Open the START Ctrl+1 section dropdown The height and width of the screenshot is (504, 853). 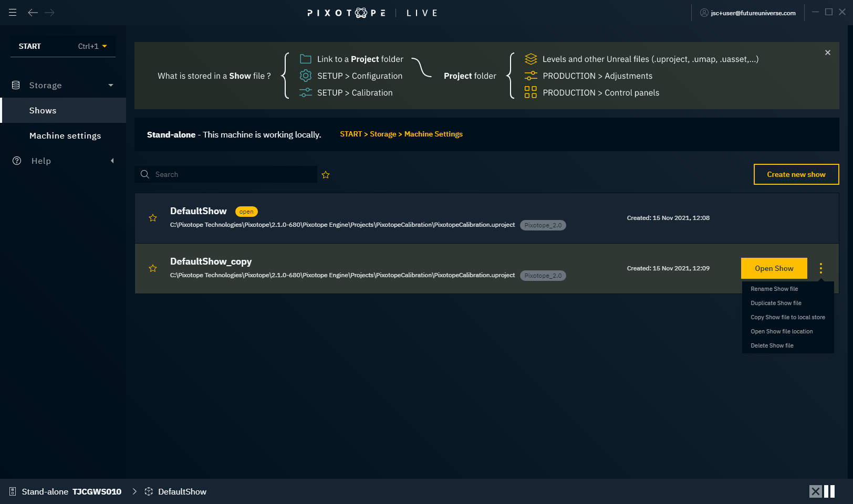point(63,46)
